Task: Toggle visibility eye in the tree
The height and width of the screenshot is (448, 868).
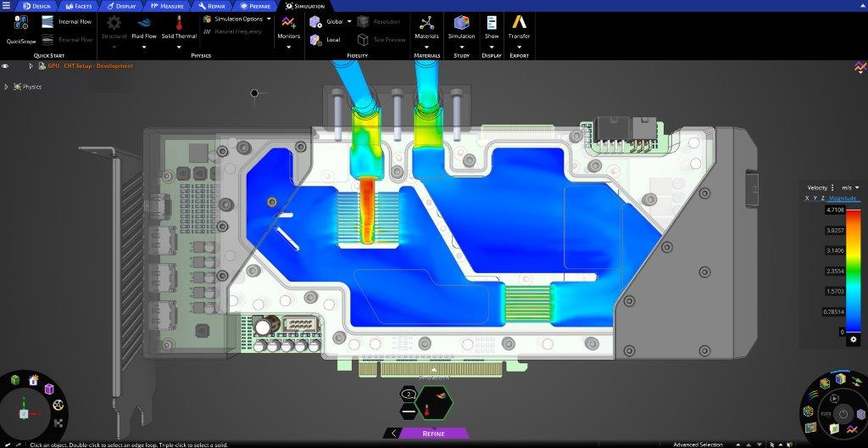Action: (6, 66)
